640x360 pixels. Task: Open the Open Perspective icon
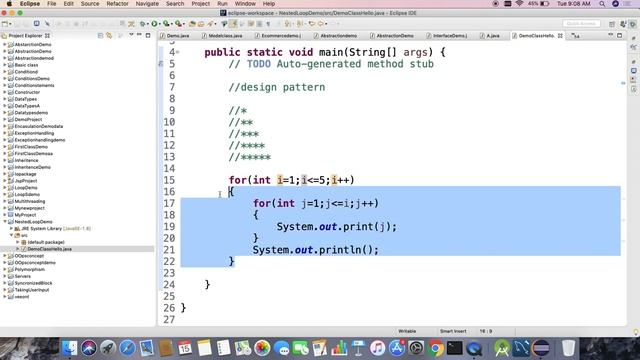[x=612, y=24]
